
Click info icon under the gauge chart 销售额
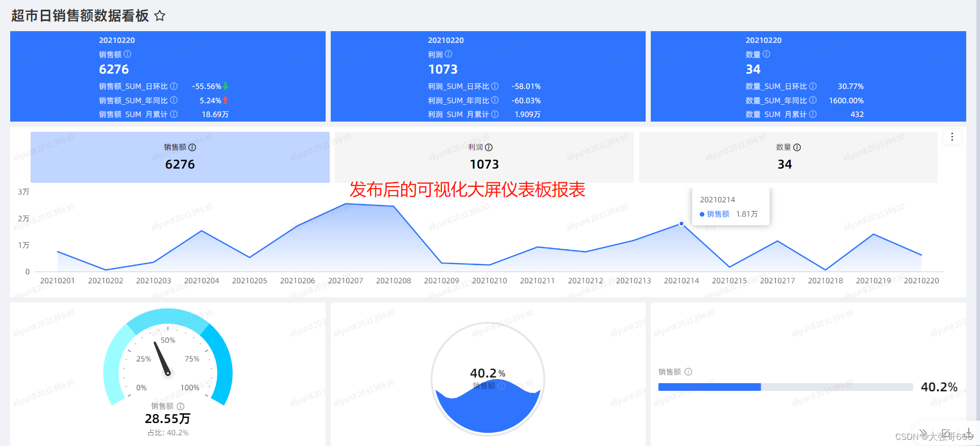point(181,406)
